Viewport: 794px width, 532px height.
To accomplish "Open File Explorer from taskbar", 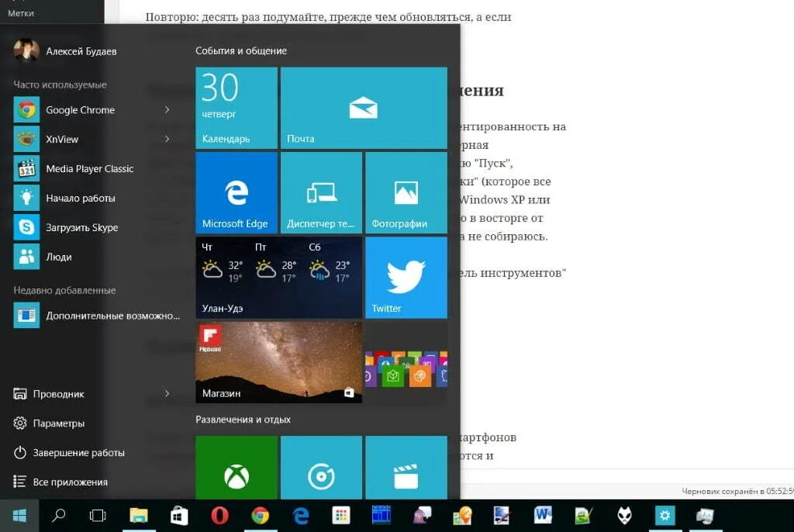I will [139, 516].
